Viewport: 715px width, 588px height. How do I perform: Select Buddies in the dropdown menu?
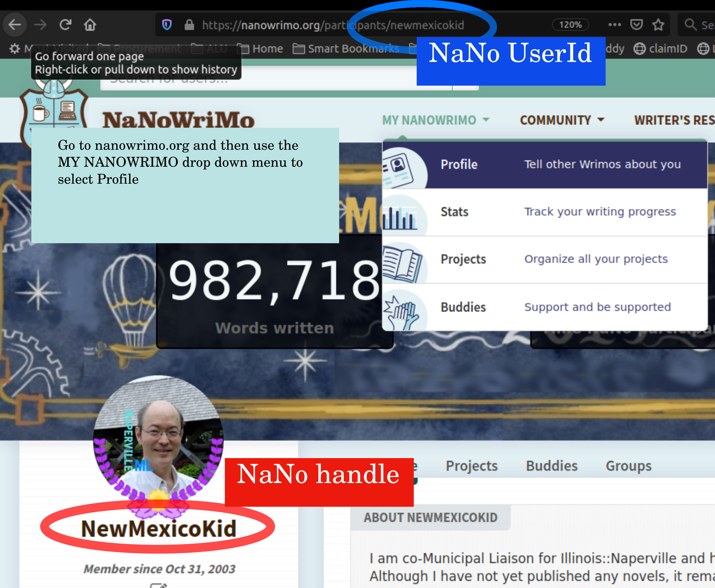tap(545, 307)
